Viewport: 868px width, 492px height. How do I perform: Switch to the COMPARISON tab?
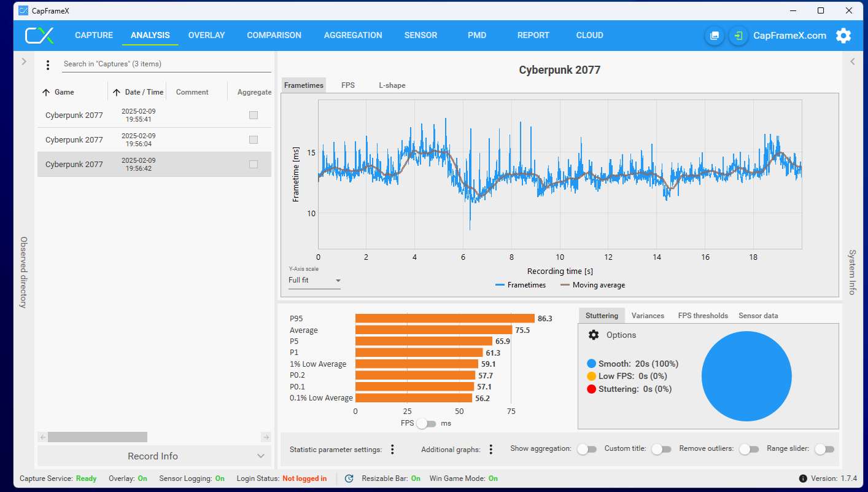pos(274,36)
